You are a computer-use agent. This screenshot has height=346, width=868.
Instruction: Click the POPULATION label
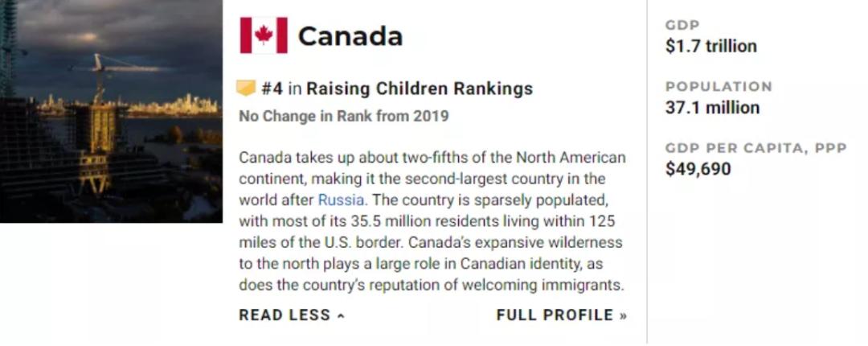(x=718, y=87)
